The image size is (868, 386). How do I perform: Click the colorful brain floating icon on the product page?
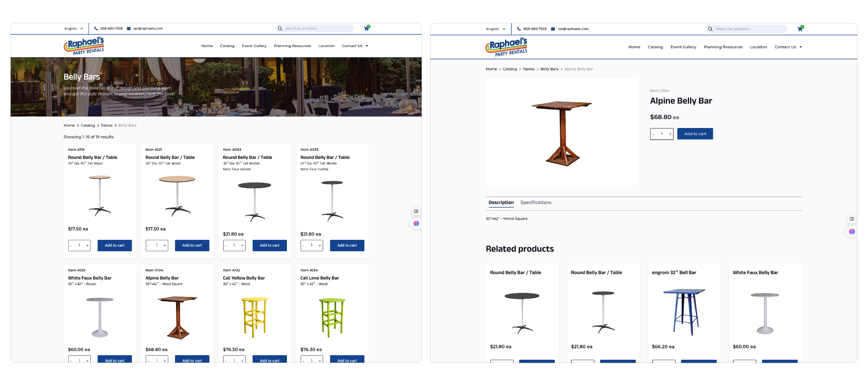[851, 232]
